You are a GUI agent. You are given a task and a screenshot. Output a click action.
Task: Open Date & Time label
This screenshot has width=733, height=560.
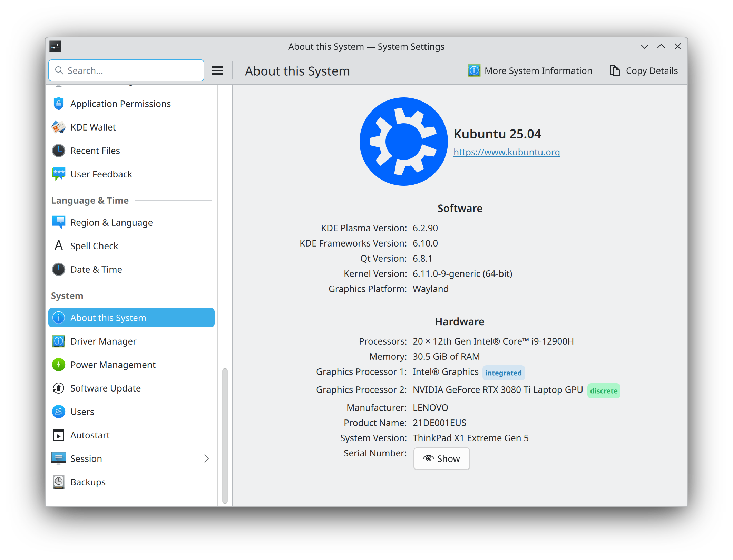coord(96,269)
